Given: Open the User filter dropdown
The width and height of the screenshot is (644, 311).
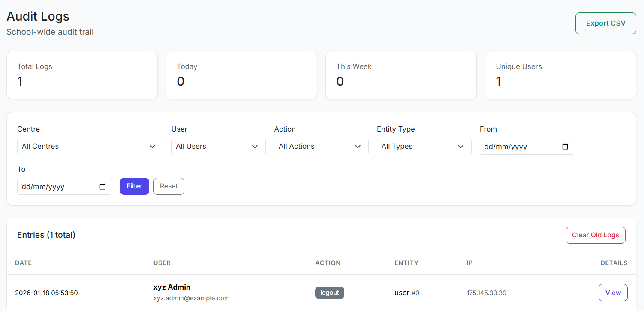Looking at the screenshot, I should click(218, 147).
